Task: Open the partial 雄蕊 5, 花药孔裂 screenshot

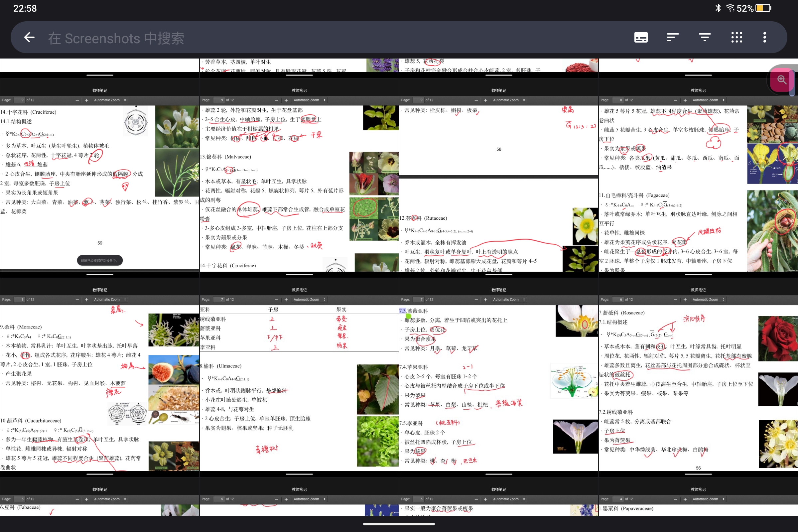Action: (x=499, y=68)
